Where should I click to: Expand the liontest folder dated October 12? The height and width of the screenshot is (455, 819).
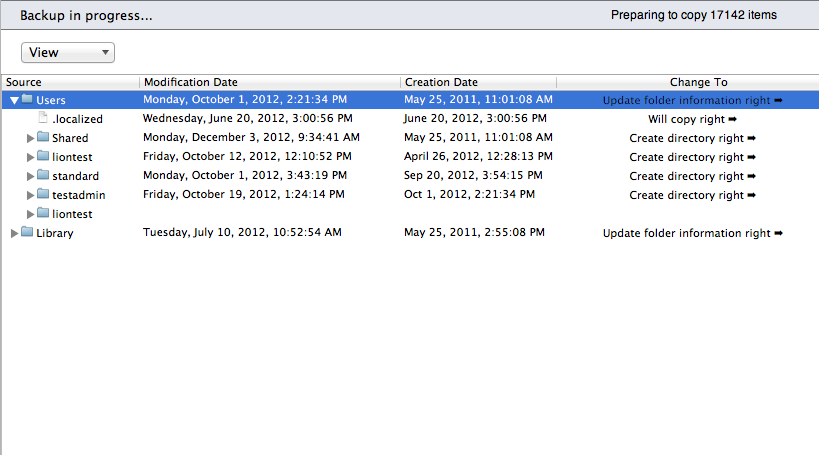(30, 157)
